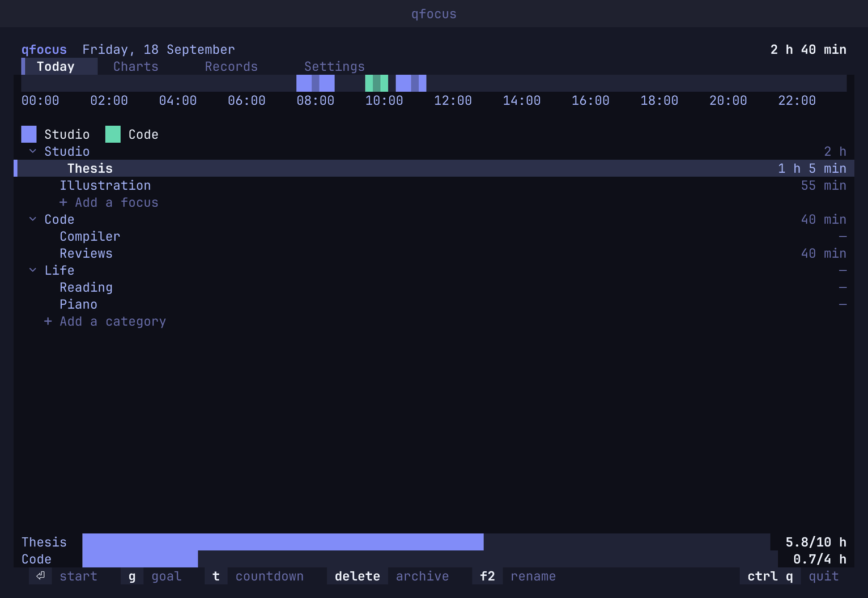Click the 'archive' footer action

tap(422, 576)
